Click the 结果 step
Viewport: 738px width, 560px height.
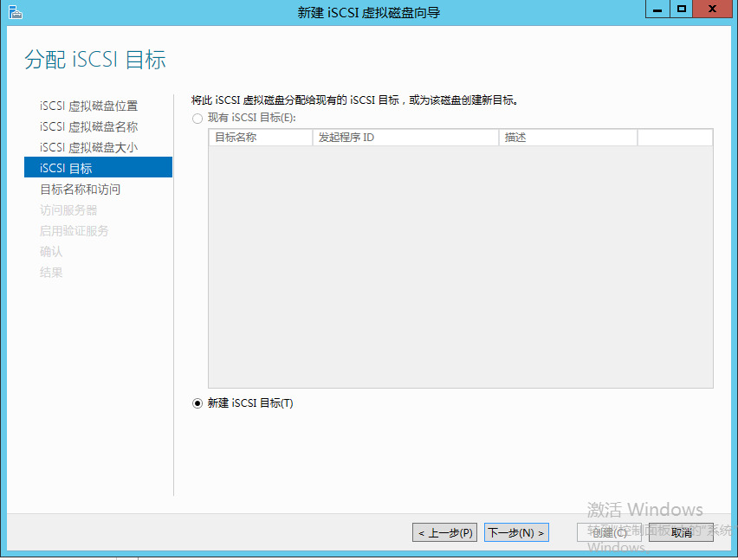tap(51, 273)
